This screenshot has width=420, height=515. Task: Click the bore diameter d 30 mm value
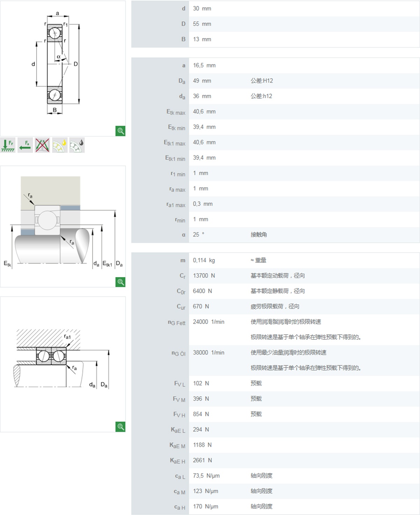click(202, 8)
